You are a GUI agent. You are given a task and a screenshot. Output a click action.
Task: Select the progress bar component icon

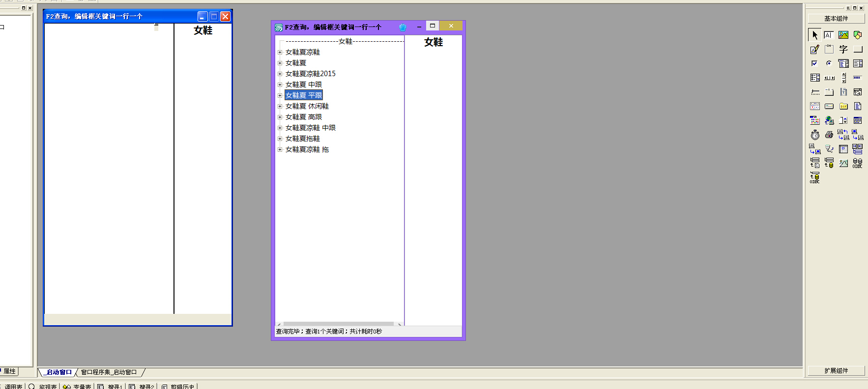pos(858,78)
